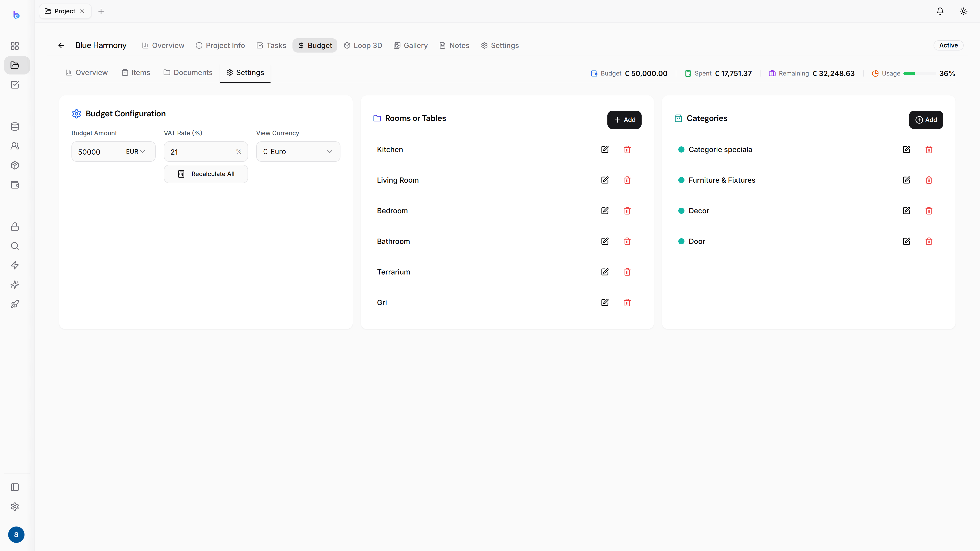Open the projects folder icon in sidebar
Viewport: 980px width, 551px height.
tap(15, 65)
